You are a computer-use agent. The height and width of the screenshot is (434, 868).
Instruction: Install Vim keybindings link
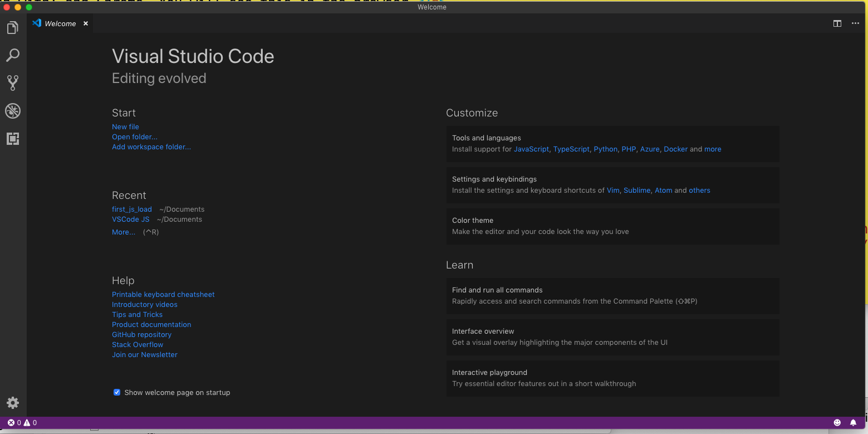tap(613, 190)
